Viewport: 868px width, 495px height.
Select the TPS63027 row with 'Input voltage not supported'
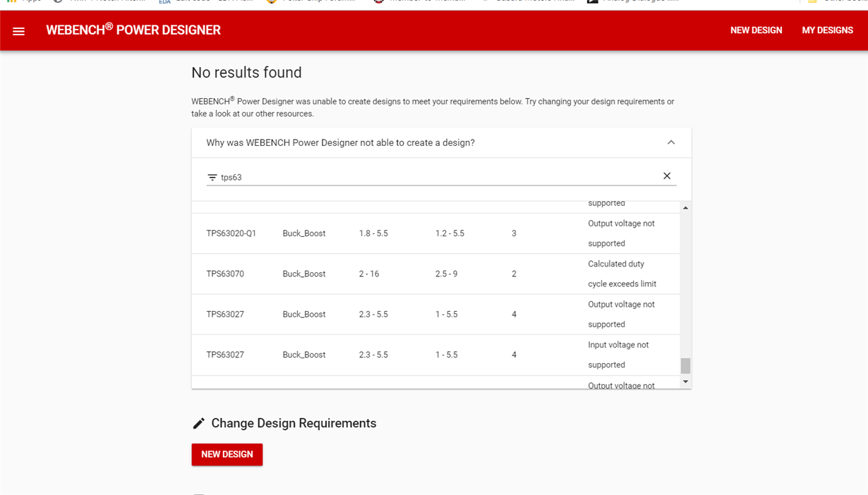click(x=435, y=355)
